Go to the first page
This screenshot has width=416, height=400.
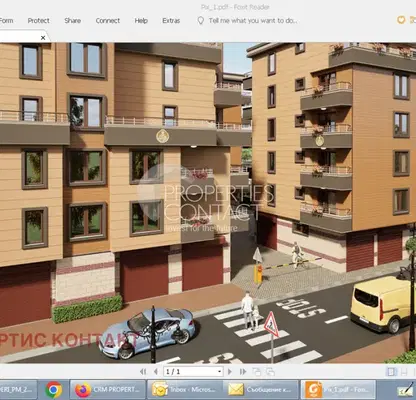pos(143,371)
